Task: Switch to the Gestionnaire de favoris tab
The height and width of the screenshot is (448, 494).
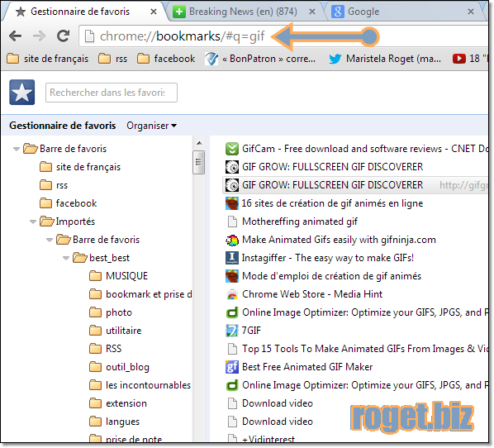Action: pos(80,12)
